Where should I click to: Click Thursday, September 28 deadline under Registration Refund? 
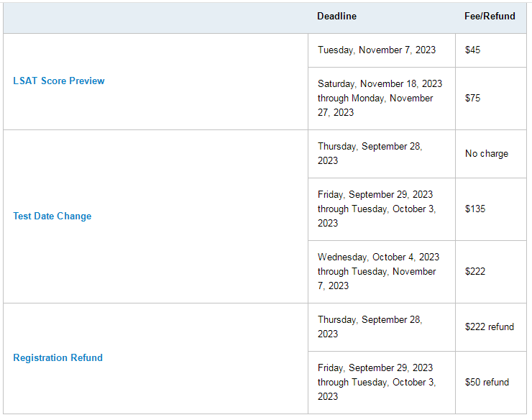point(382,327)
